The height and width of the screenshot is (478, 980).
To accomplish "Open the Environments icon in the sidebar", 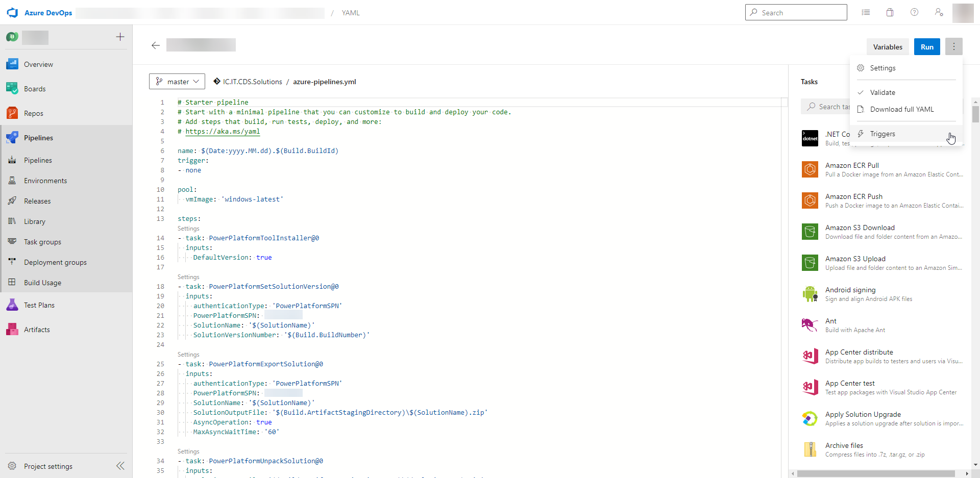I will 12,181.
